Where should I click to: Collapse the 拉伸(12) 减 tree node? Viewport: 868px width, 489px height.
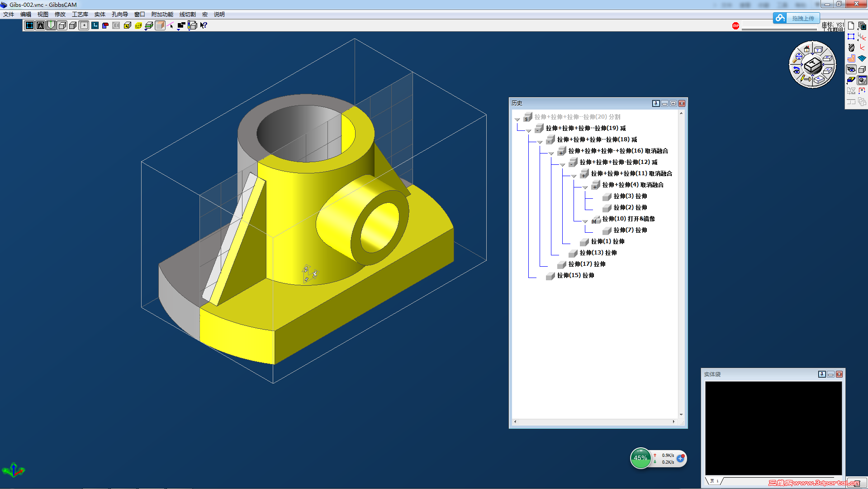(562, 165)
